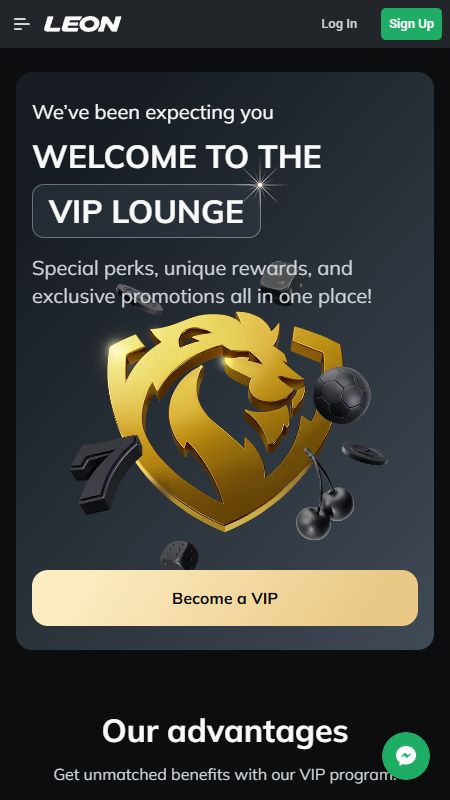
Task: Click the sparkle star on the VIP LOUNGE badge
Action: coord(260,185)
